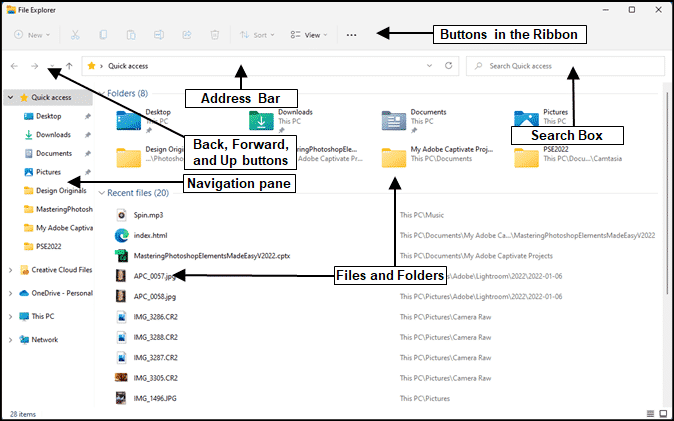The width and height of the screenshot is (674, 421).
Task: Select Downloads in navigation pane
Action: pyautogui.click(x=53, y=135)
